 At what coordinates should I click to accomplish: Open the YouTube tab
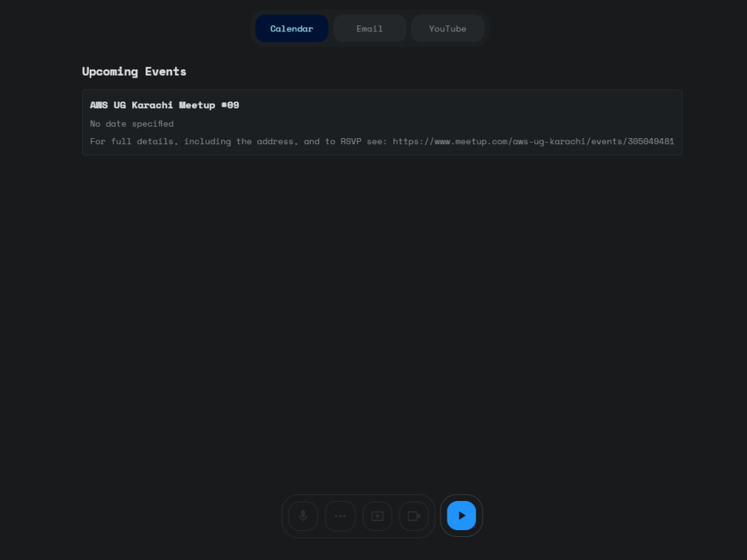447,28
